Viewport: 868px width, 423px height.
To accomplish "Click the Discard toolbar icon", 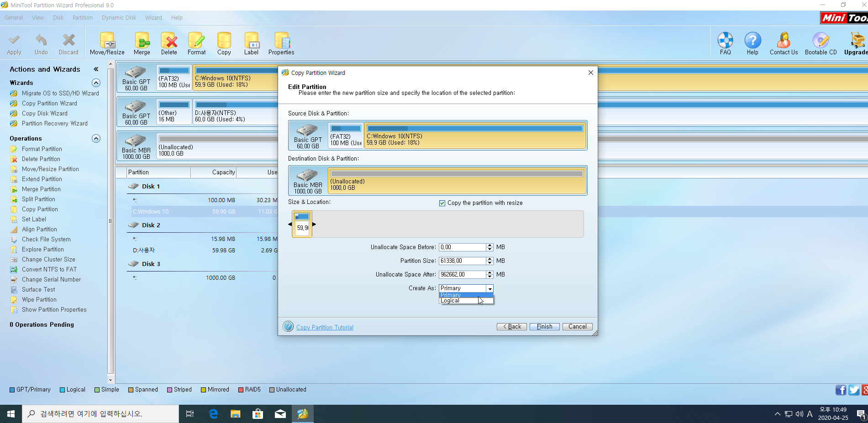I will tap(68, 44).
